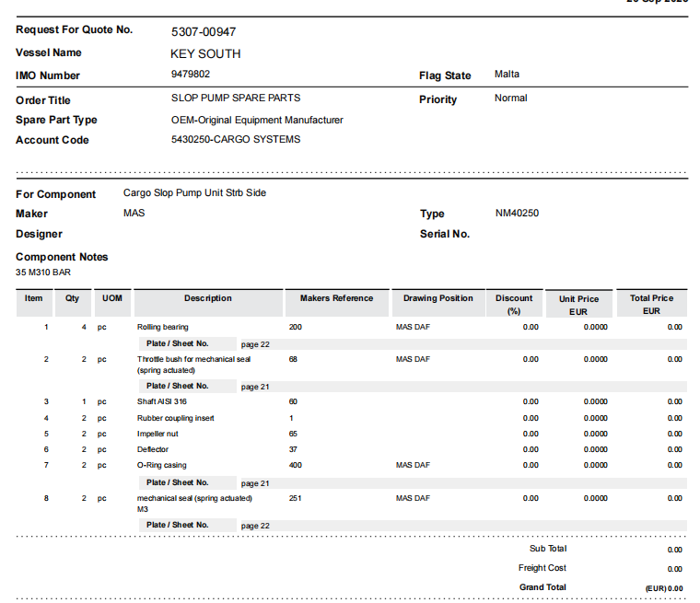
Task: Click the Request For Quote No. label
Action: (x=74, y=29)
